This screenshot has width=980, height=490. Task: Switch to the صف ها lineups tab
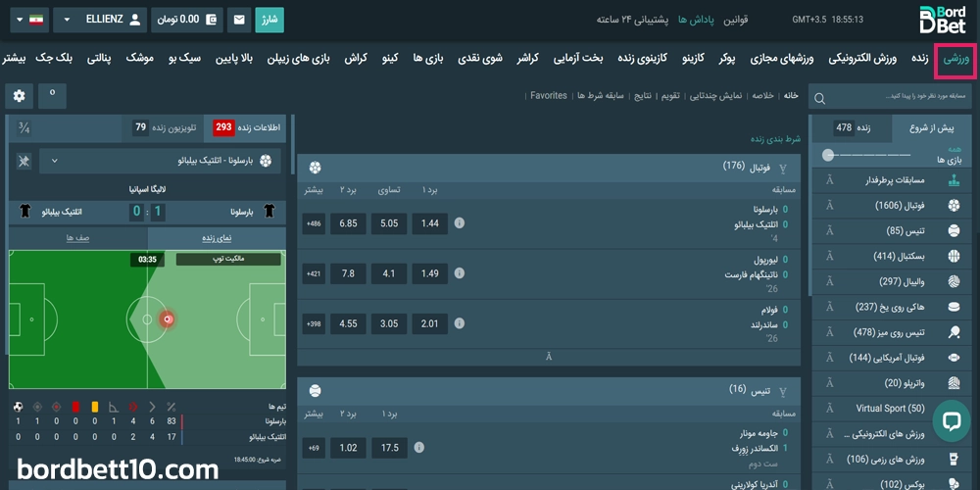tap(78, 238)
